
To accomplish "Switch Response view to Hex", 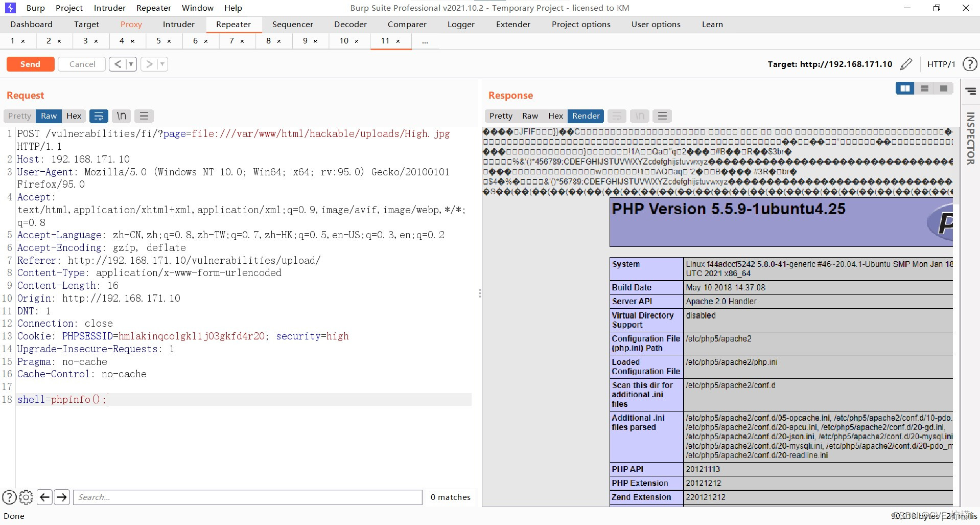I will pos(555,116).
